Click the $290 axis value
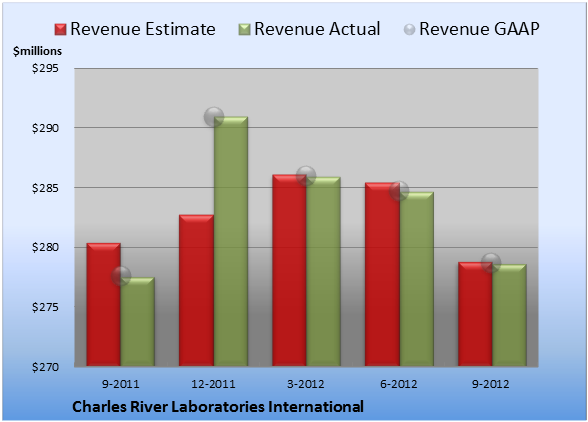 (x=45, y=128)
